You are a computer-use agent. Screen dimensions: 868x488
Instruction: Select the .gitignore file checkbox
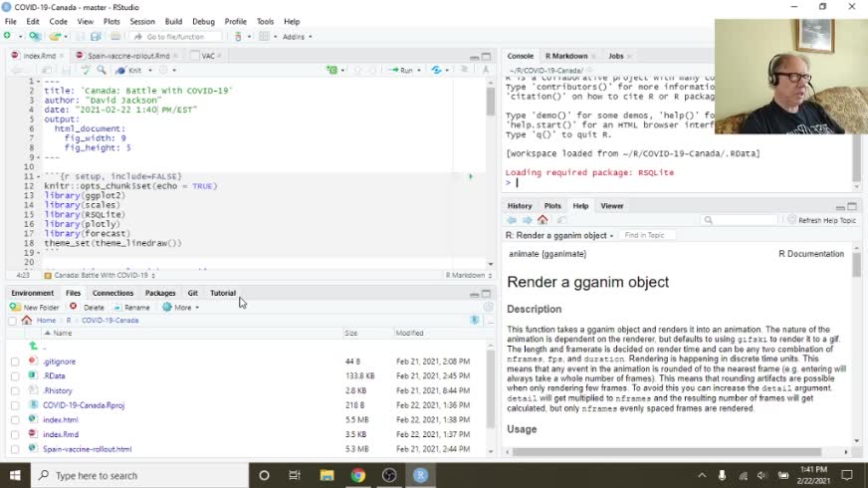pyautogui.click(x=15, y=362)
